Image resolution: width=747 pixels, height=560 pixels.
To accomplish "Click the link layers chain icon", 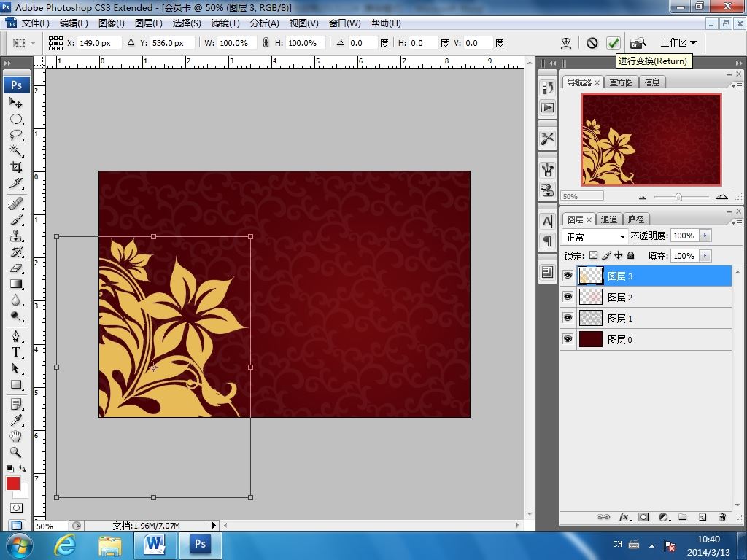I will coord(603,517).
